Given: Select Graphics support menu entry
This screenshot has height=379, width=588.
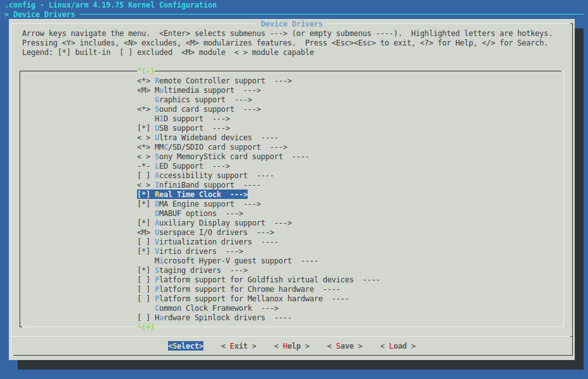Looking at the screenshot, I should point(190,100).
